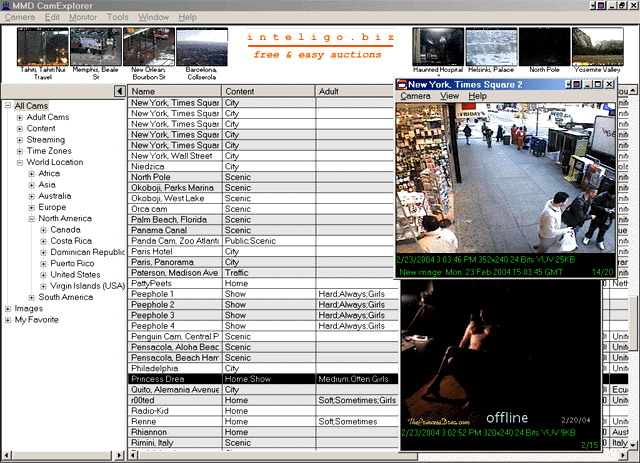Screen dimensions: 640x463
Task: Open the Camera menu in main window
Action: coord(20,17)
